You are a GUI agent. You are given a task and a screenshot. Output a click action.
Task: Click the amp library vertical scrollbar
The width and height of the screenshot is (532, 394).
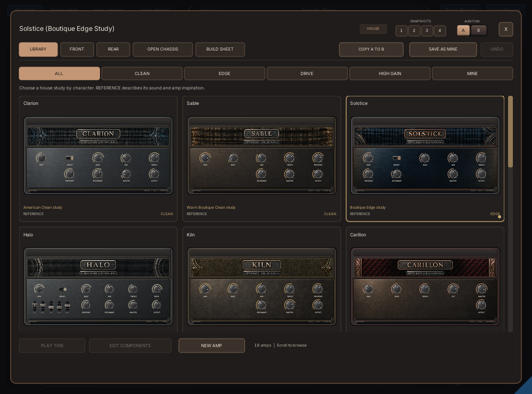click(510, 132)
